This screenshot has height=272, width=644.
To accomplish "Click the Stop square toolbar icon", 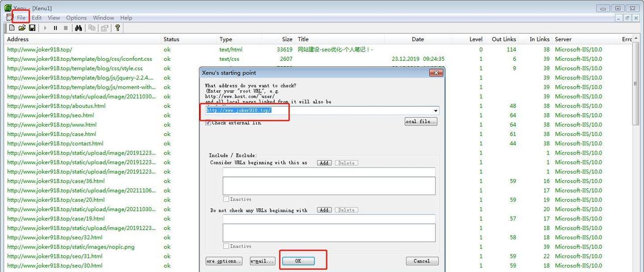I will [x=66, y=28].
